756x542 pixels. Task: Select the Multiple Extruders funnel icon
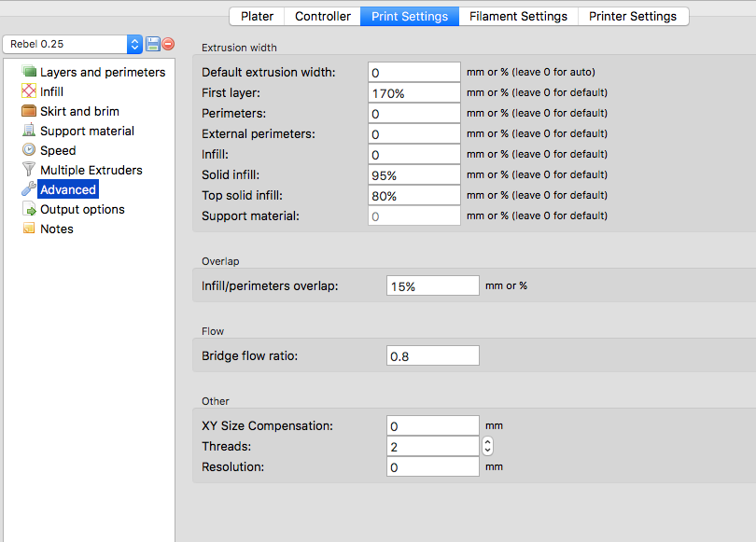pos(29,170)
